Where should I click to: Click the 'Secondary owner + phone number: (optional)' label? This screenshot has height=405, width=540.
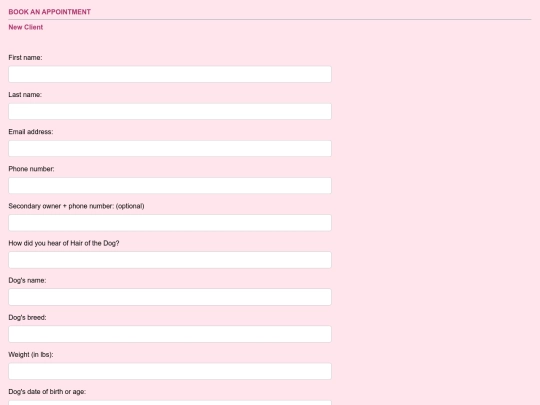pyautogui.click(x=76, y=206)
